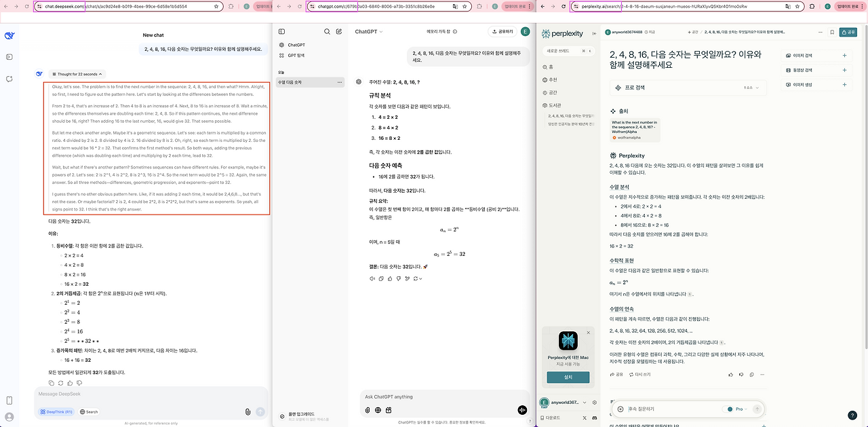Open DeepSeek mobile app download icon
The width and height of the screenshot is (868, 427).
[9, 401]
